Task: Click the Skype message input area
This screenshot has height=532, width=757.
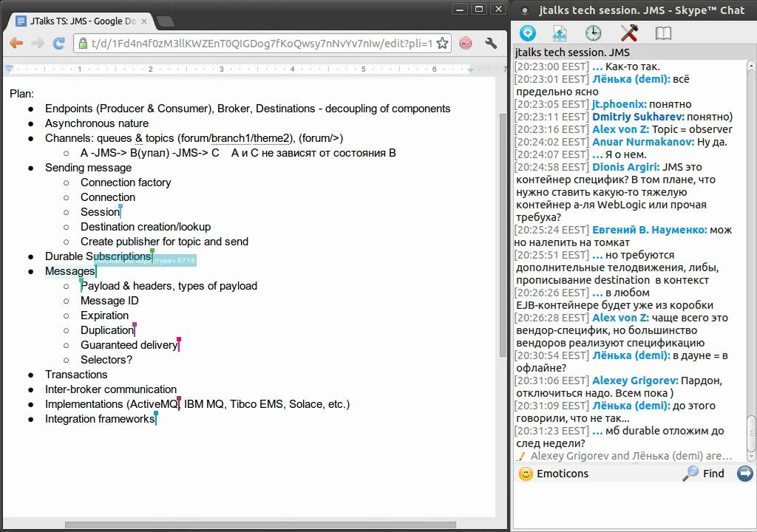Action: tap(633, 505)
